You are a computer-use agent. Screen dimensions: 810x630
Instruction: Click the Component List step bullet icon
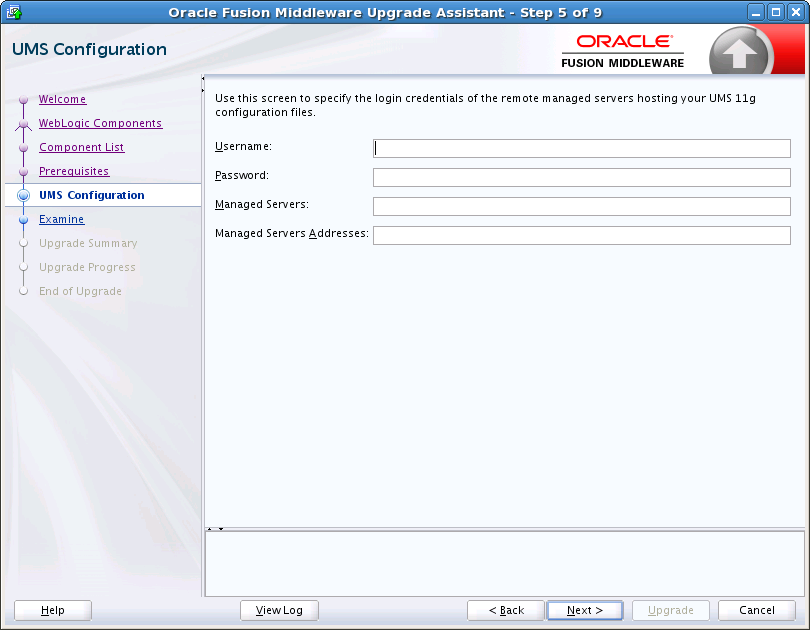click(23, 147)
